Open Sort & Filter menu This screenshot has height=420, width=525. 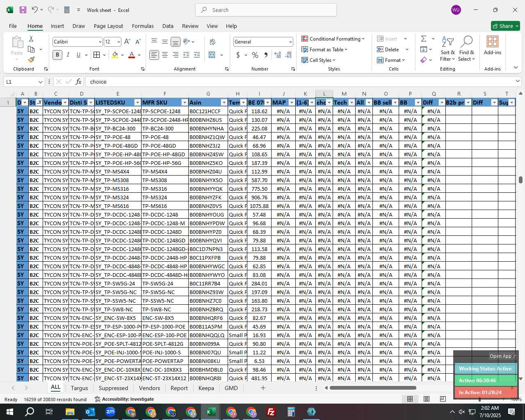[447, 49]
